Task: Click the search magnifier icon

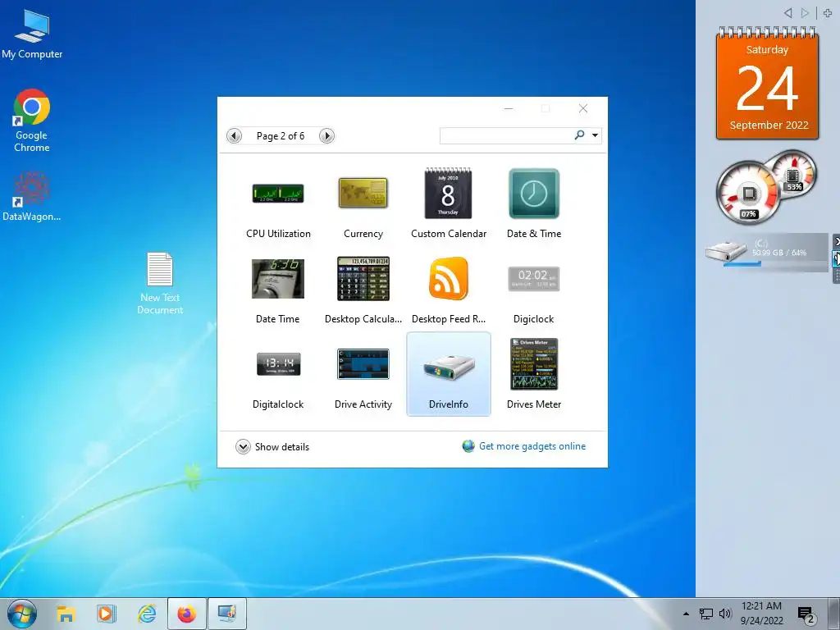Action: tap(579, 135)
